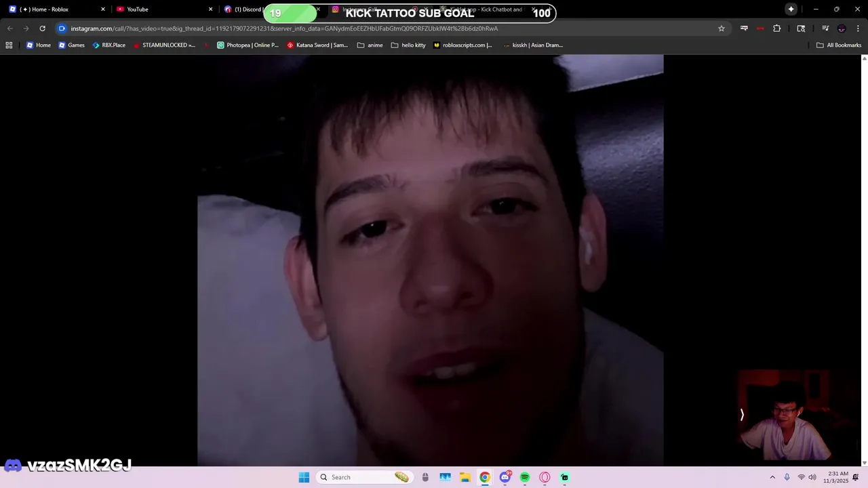Open the blue monitor app on taskbar
This screenshot has height=488, width=868.
(x=445, y=477)
